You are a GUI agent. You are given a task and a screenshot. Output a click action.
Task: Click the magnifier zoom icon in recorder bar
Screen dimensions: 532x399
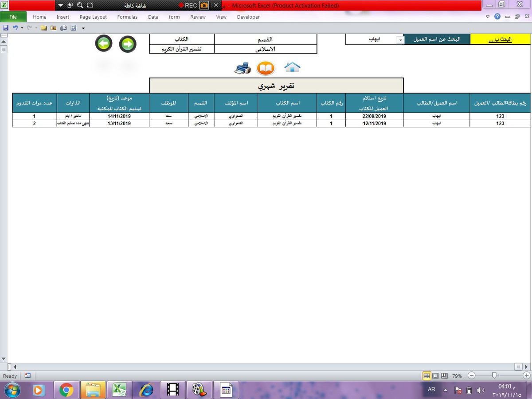tap(80, 5)
